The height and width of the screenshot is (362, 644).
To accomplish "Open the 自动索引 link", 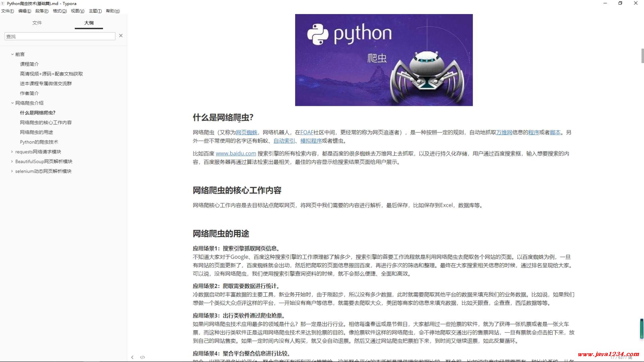I will [x=284, y=141].
